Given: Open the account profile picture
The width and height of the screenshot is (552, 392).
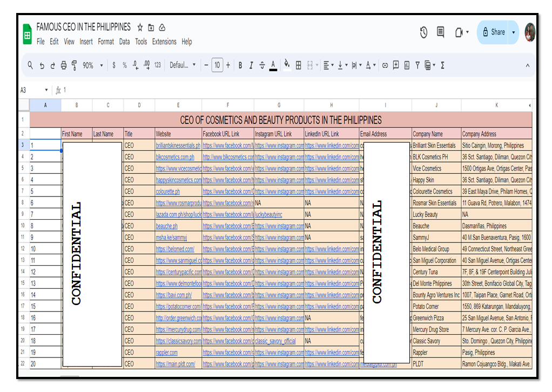Looking at the screenshot, I should coord(530,32).
